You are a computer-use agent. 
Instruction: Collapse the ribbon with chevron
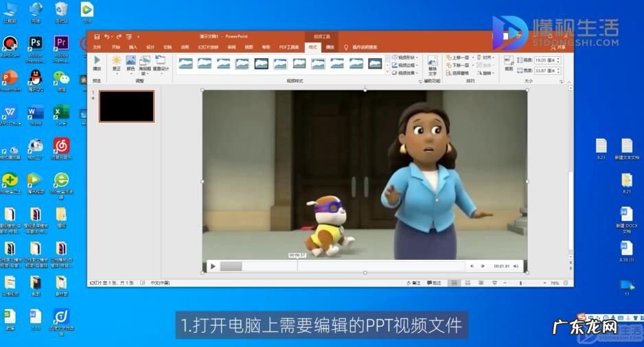[x=569, y=82]
